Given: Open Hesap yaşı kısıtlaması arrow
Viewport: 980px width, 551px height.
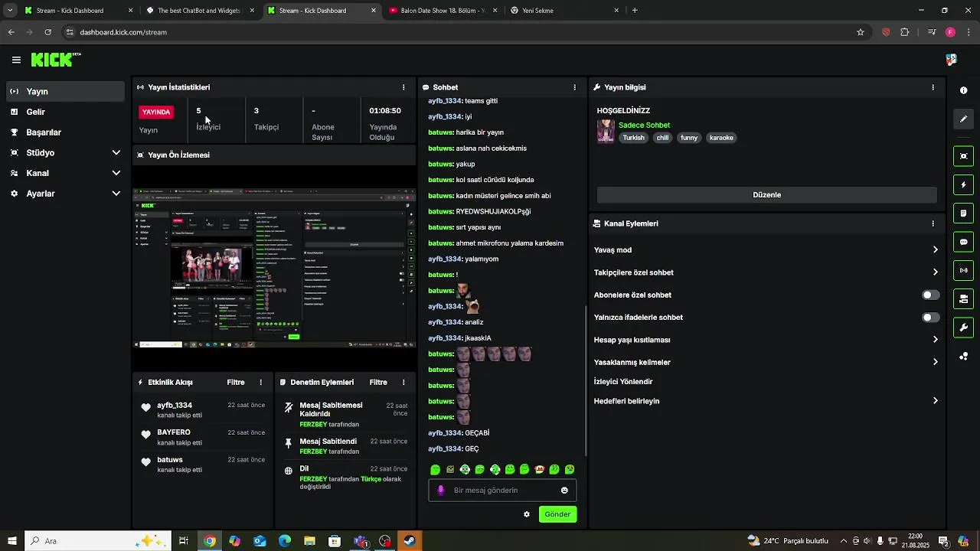Looking at the screenshot, I should click(935, 339).
